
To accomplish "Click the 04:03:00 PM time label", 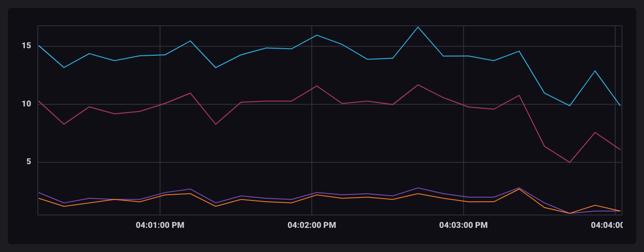I will [463, 225].
